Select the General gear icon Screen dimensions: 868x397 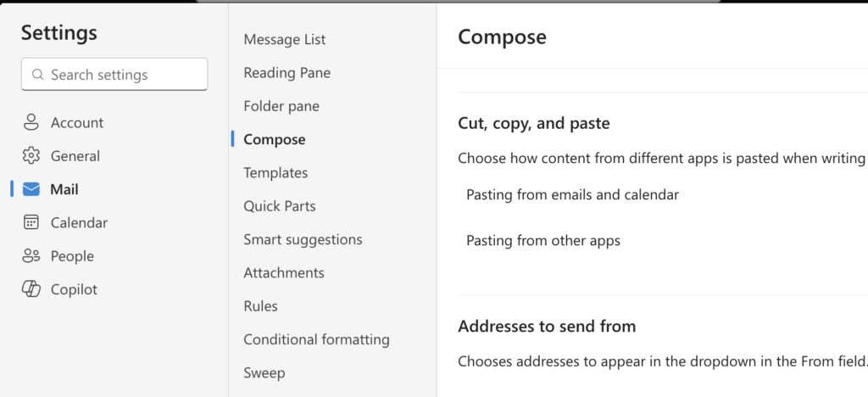(x=31, y=156)
